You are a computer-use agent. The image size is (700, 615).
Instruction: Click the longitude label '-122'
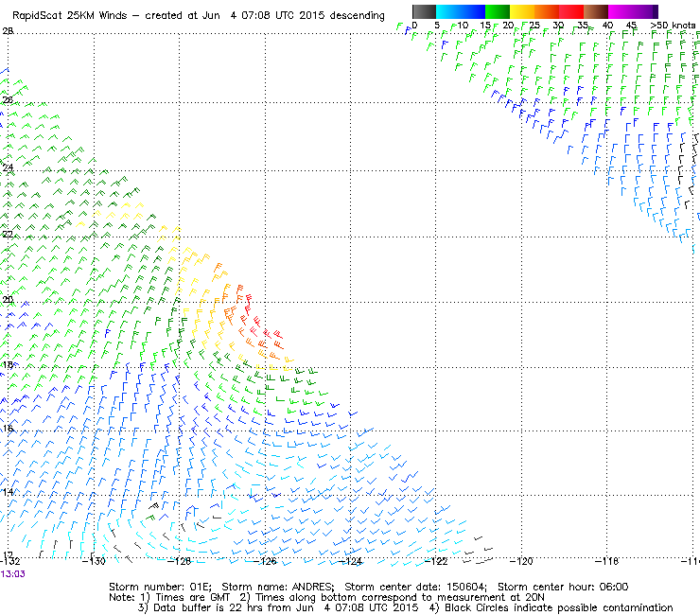[436, 561]
